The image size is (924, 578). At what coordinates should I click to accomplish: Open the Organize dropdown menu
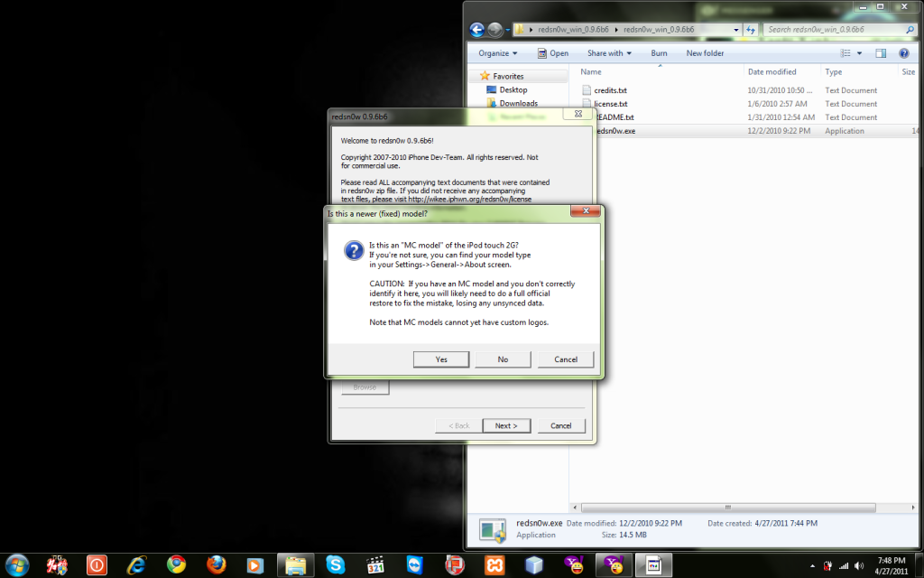point(498,53)
